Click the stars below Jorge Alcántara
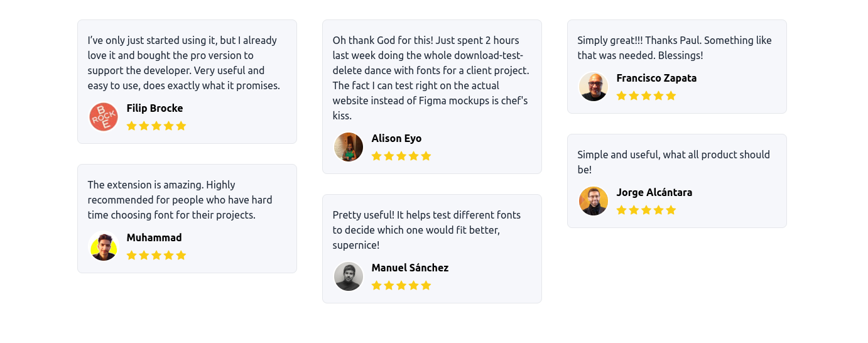The width and height of the screenshot is (868, 343). pos(646,210)
